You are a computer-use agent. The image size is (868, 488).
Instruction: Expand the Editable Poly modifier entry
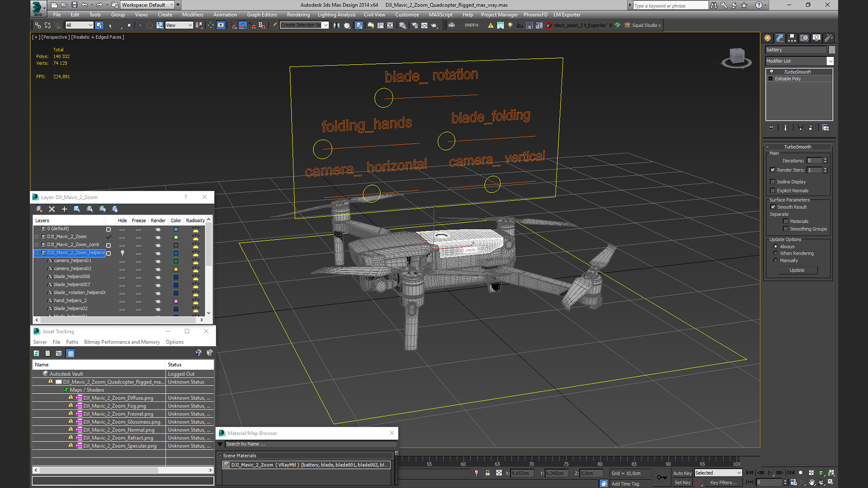pyautogui.click(x=771, y=79)
